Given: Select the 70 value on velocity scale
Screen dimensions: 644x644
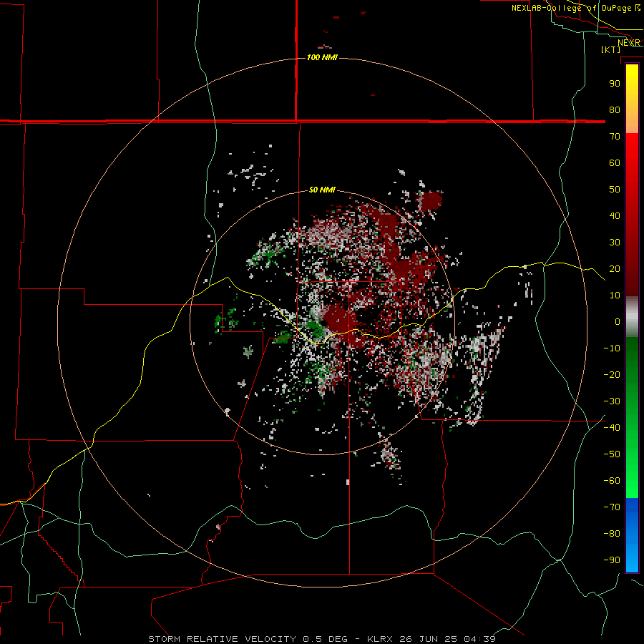Looking at the screenshot, I should click(615, 137).
